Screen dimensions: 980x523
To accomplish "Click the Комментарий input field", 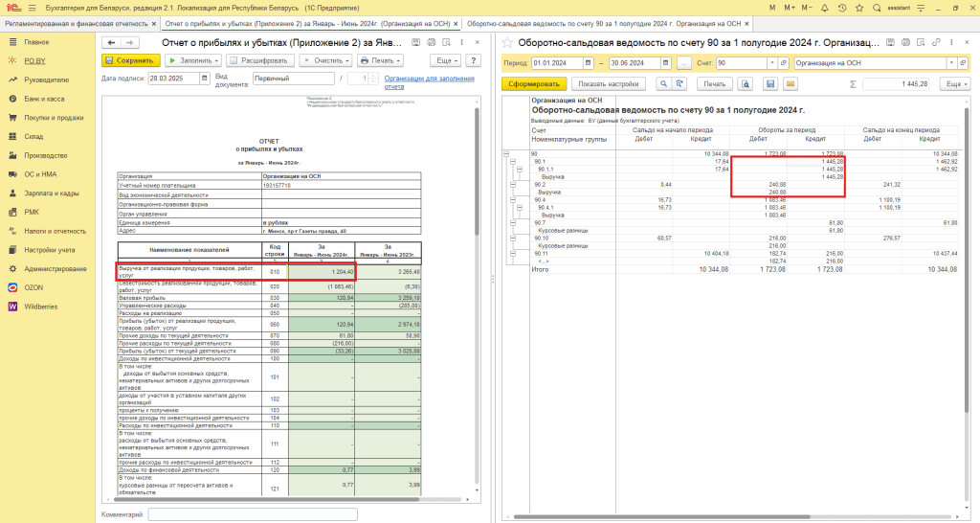I will click(253, 514).
